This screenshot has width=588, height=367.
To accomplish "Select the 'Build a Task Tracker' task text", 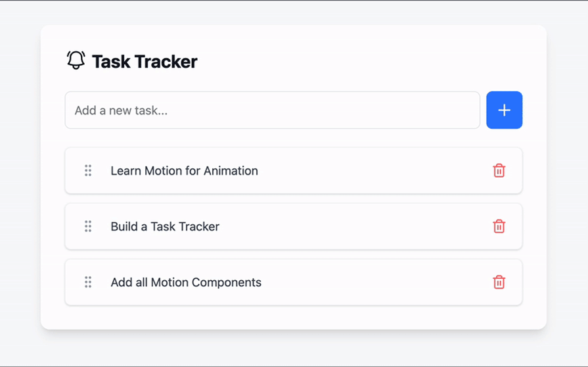I will [165, 226].
